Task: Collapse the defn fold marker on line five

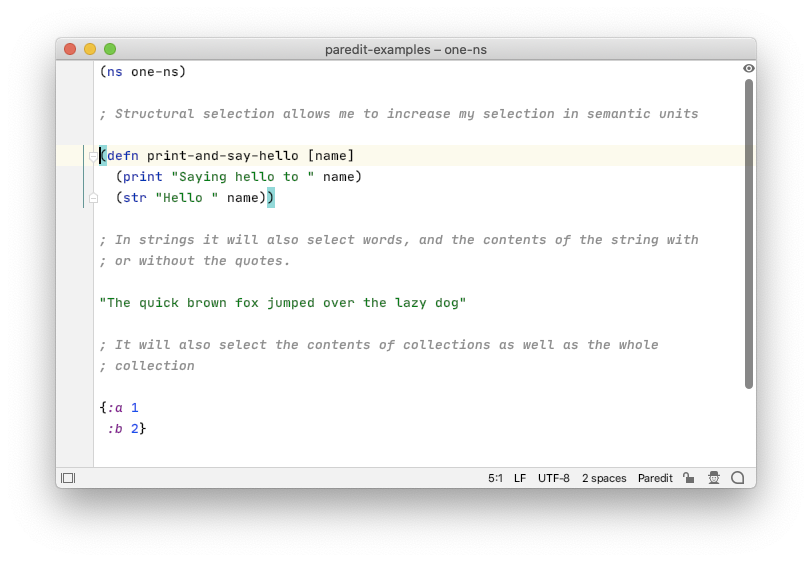Action: 93,156
